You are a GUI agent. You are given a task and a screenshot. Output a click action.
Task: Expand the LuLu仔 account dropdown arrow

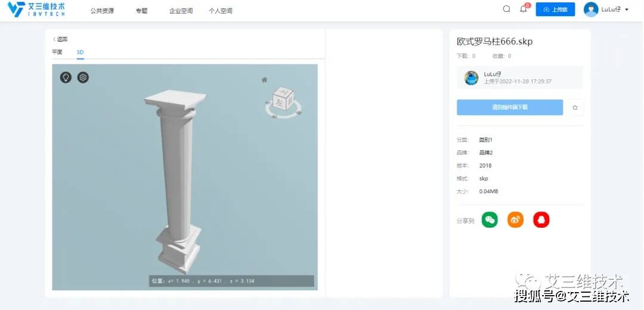click(x=627, y=10)
